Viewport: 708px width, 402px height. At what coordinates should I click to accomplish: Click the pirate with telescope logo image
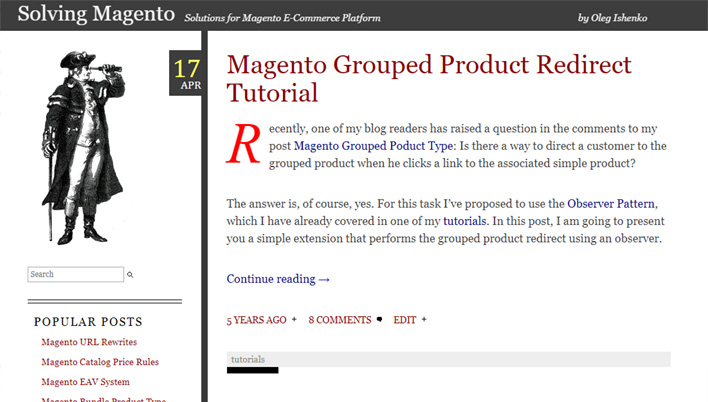pyautogui.click(x=84, y=148)
